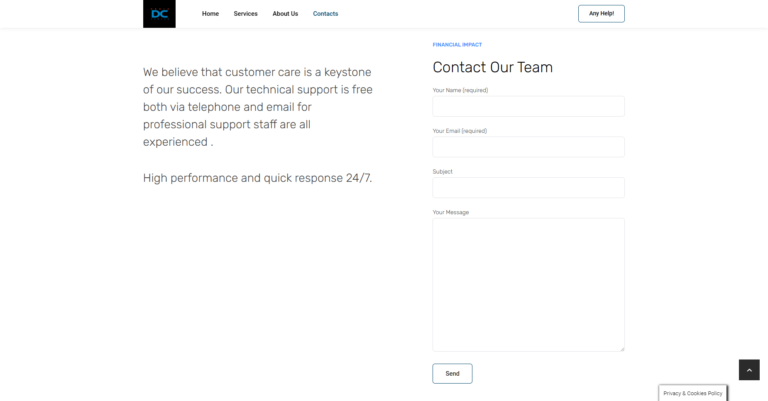Click into the Your Email field
The height and width of the screenshot is (401, 768).
click(528, 147)
